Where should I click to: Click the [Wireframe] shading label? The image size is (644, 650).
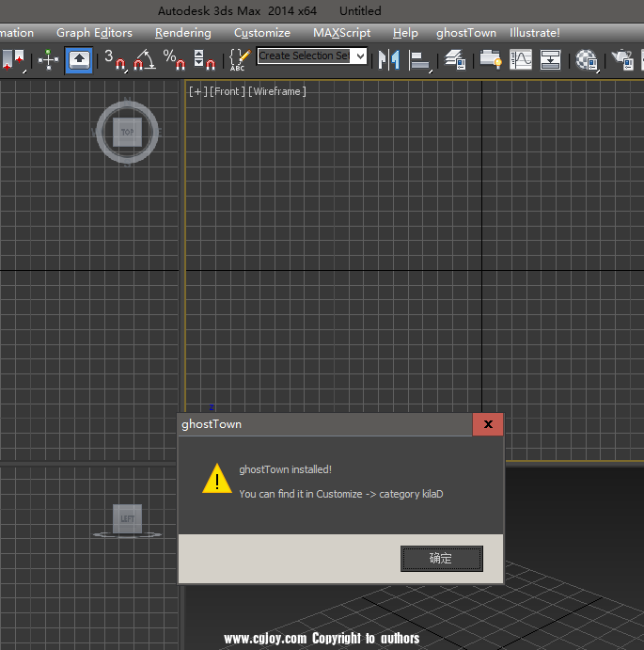[x=276, y=91]
